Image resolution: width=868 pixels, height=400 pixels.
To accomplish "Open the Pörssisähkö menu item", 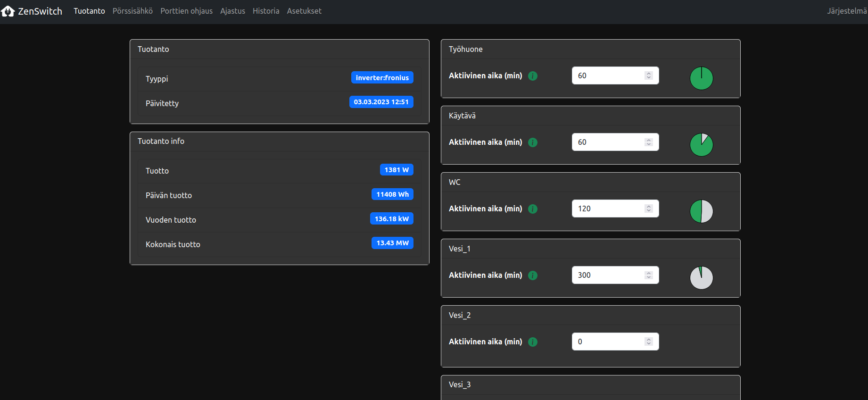I will [x=132, y=11].
